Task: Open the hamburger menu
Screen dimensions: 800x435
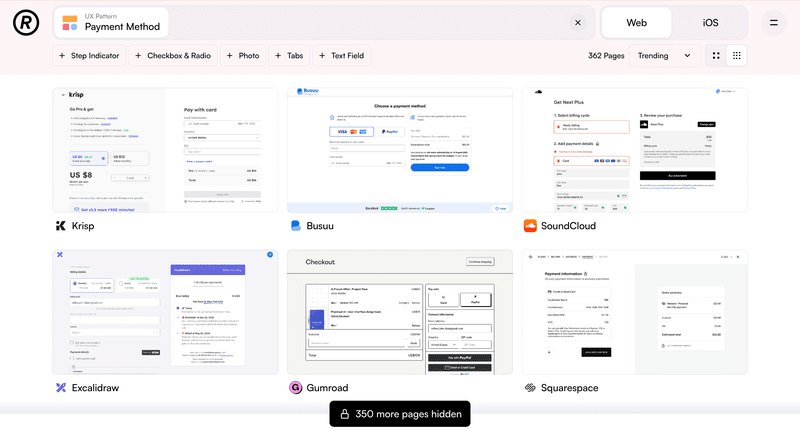Action: point(772,22)
